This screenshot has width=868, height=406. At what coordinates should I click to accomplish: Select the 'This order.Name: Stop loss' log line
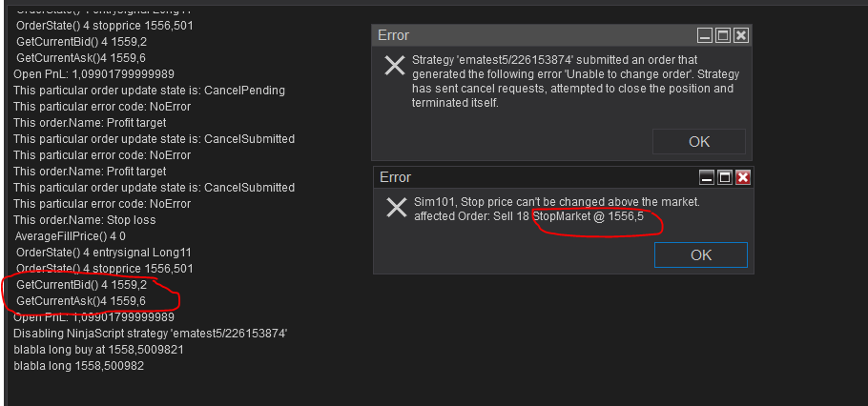coord(84,219)
